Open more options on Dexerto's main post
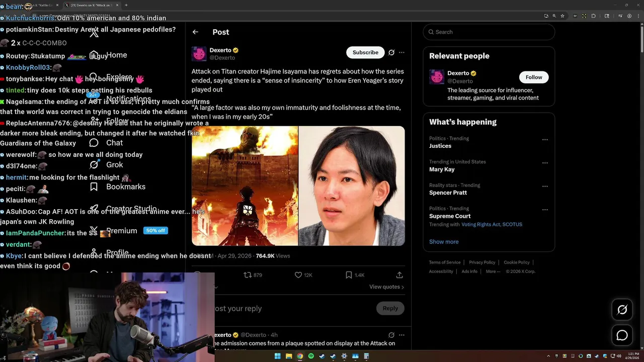Viewport: 644px width, 362px height. pyautogui.click(x=401, y=52)
